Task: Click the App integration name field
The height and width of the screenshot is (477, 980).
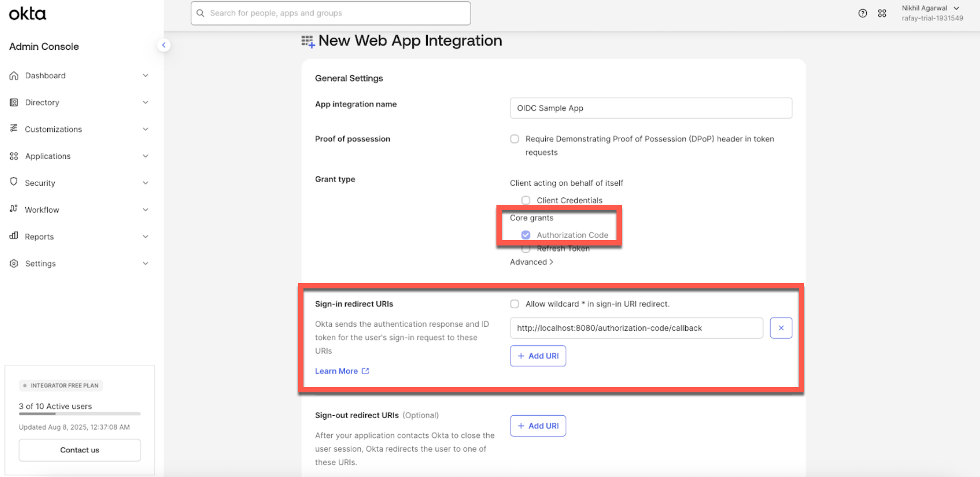Action: (650, 108)
